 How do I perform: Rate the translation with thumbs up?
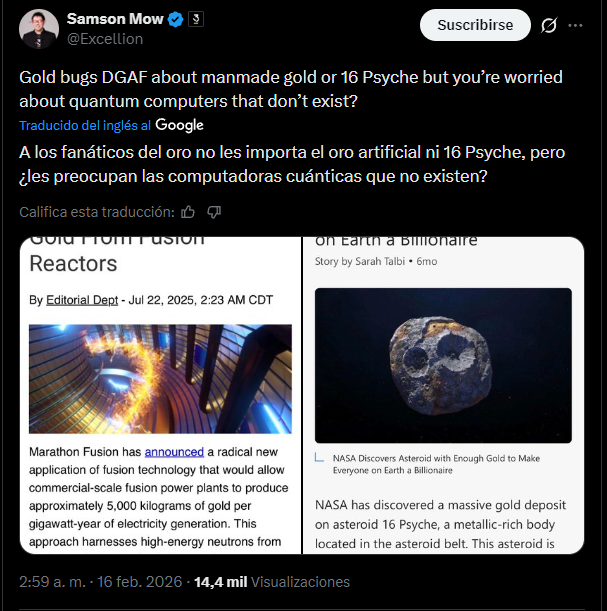coord(187,212)
